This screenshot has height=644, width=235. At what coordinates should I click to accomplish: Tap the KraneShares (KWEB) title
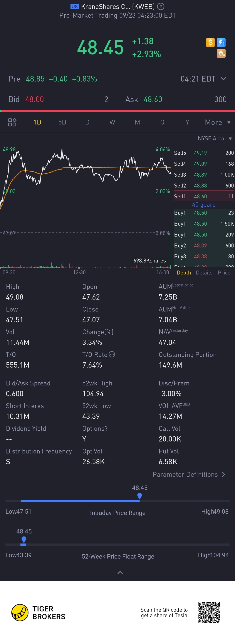[118, 7]
